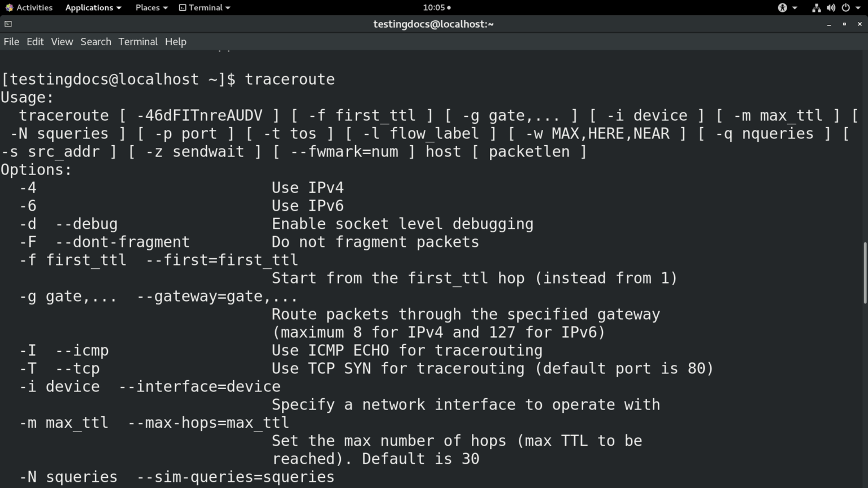Expand the Places dropdown menu

click(151, 7)
